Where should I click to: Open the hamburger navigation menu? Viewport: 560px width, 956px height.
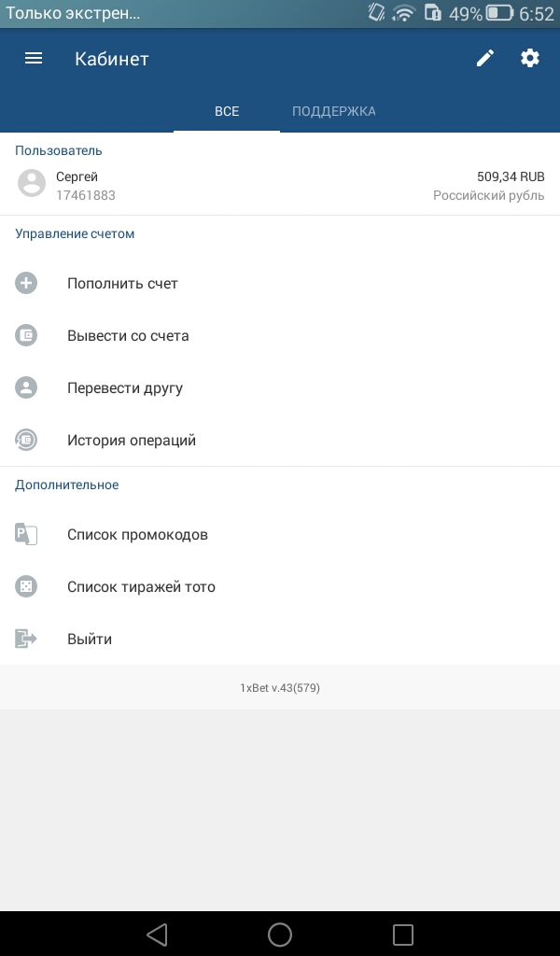pyautogui.click(x=34, y=59)
